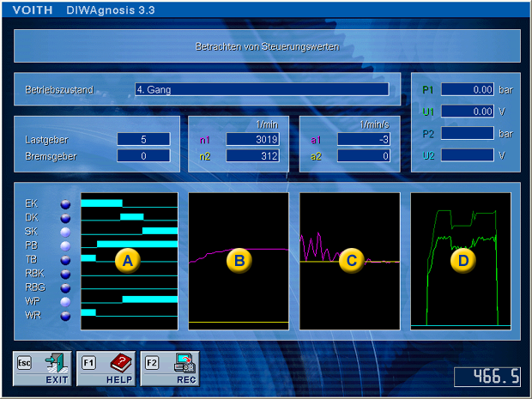This screenshot has width=532, height=399.
Task: Click the PB indicator lamp
Action: [65, 246]
